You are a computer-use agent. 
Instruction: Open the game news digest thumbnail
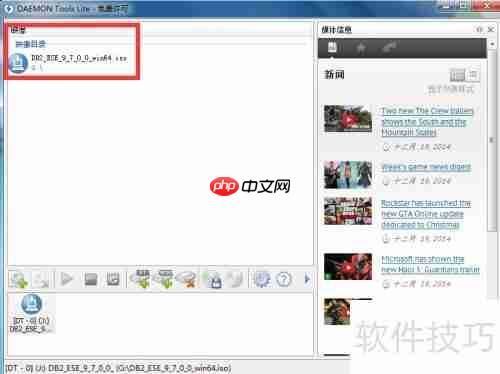coord(348,175)
